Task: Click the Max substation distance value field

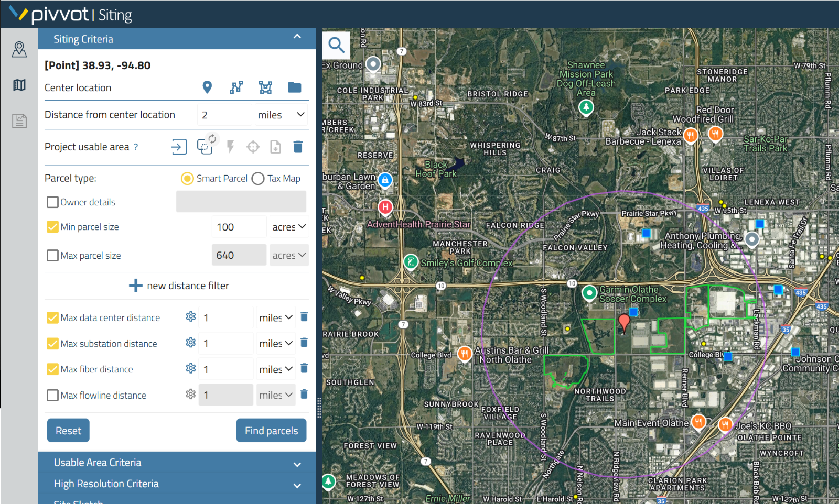Action: click(226, 343)
